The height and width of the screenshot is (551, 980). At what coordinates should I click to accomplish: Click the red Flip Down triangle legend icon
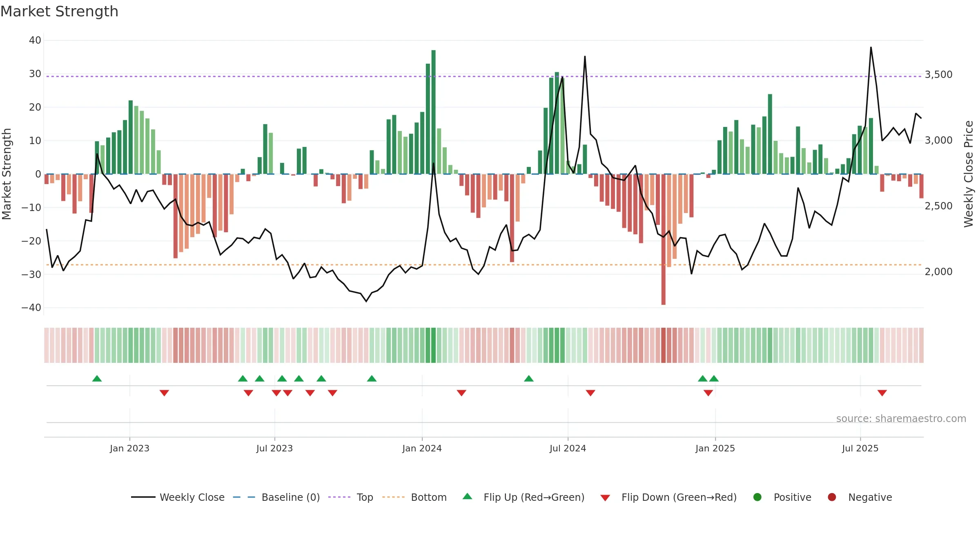click(605, 498)
